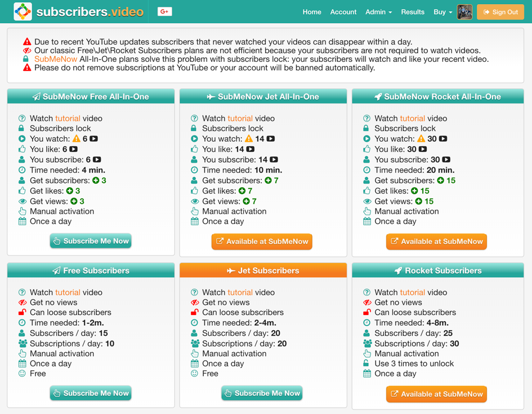The width and height of the screenshot is (532, 414).
Task: Go to the Home page
Action: pos(312,12)
